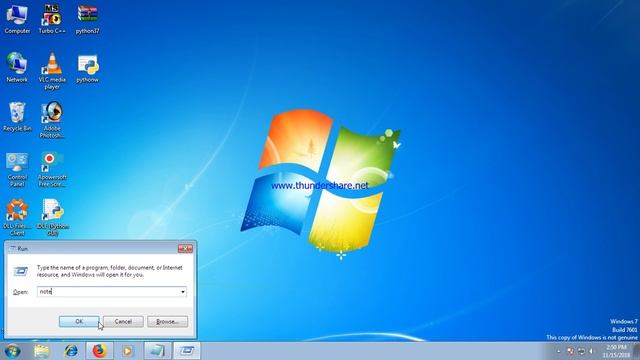Click the Run dialog taskbar button
640x360 pixels.
(187, 351)
